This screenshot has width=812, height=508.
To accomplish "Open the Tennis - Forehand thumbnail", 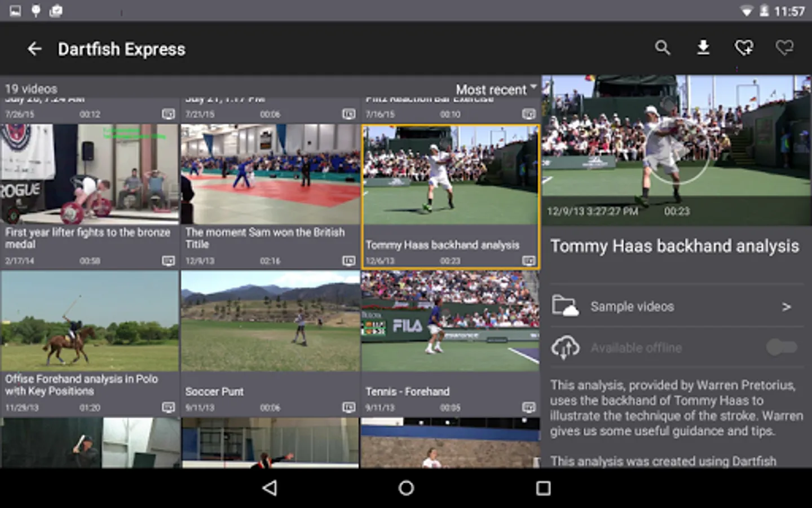I will click(451, 321).
